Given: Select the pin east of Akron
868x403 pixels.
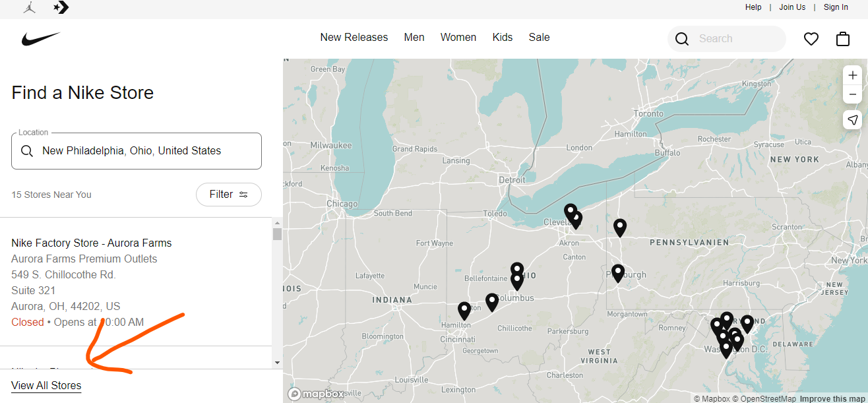Looking at the screenshot, I should (x=620, y=228).
